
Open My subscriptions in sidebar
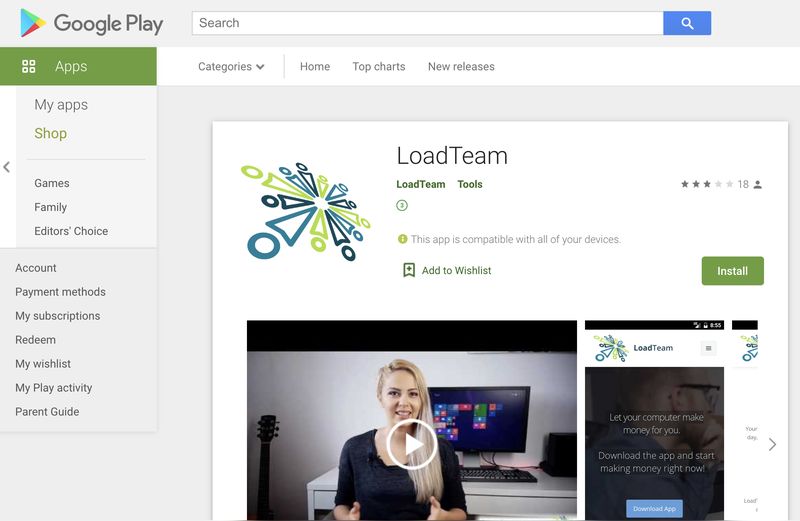(58, 316)
